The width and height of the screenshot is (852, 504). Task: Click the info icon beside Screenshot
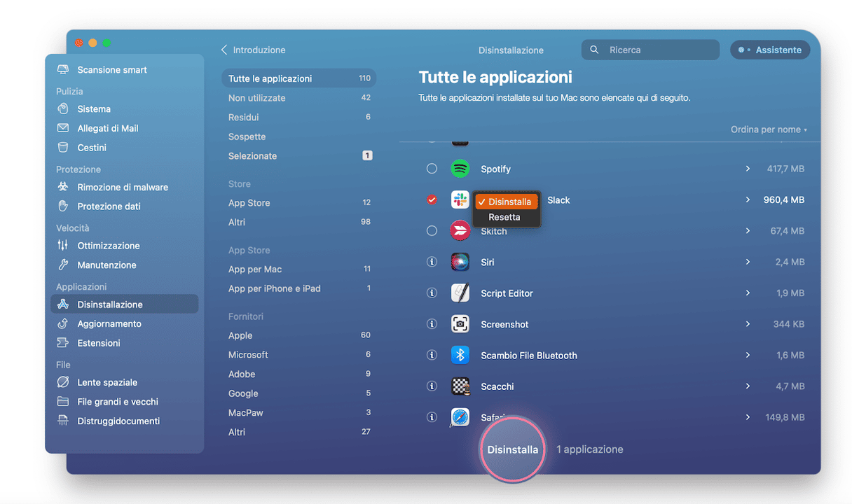pos(432,324)
